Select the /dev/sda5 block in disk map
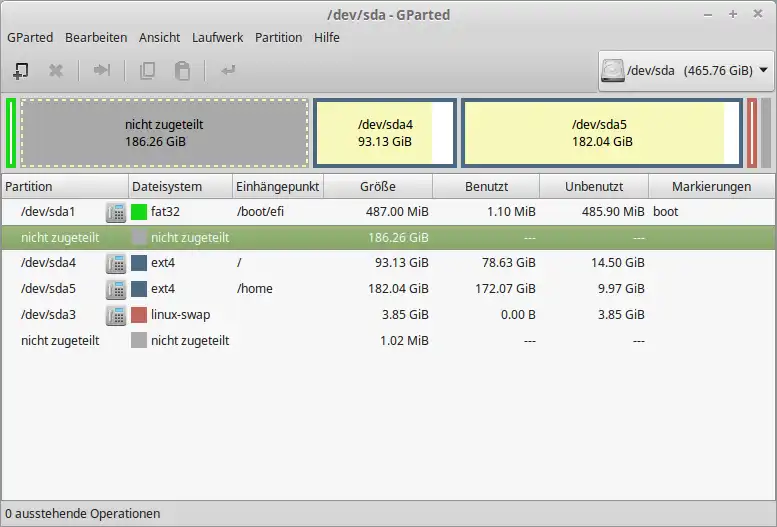Screen dimensions: 777x527 point(602,133)
